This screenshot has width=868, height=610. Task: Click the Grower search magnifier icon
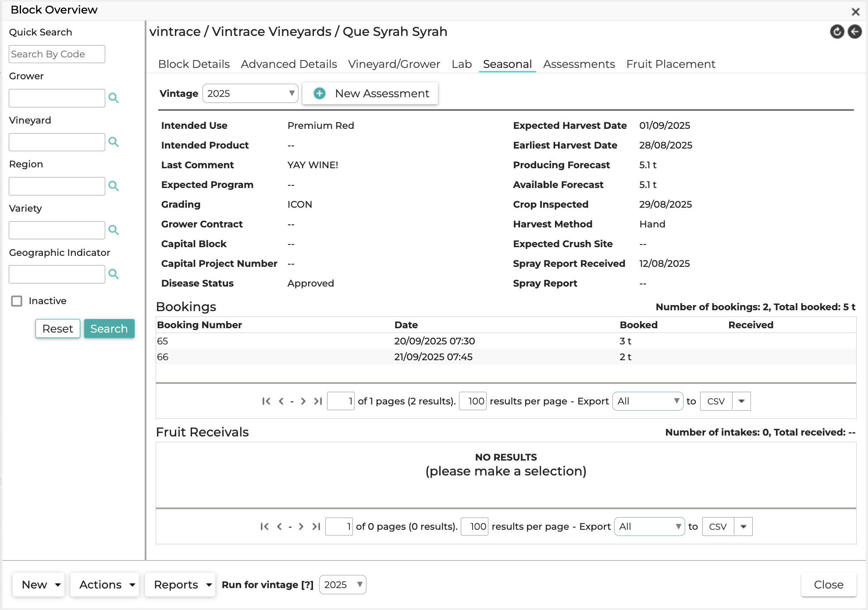pos(114,98)
